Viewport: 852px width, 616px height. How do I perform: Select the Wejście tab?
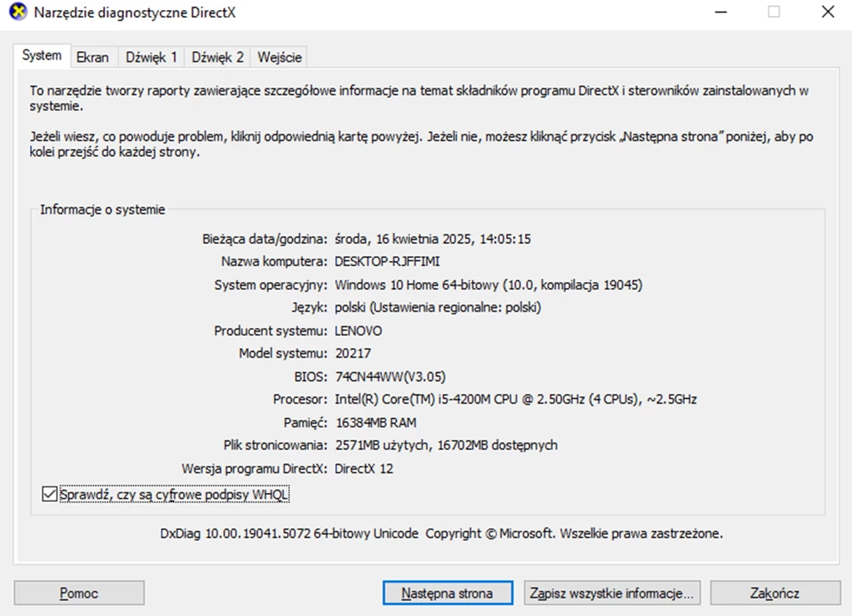(x=280, y=57)
